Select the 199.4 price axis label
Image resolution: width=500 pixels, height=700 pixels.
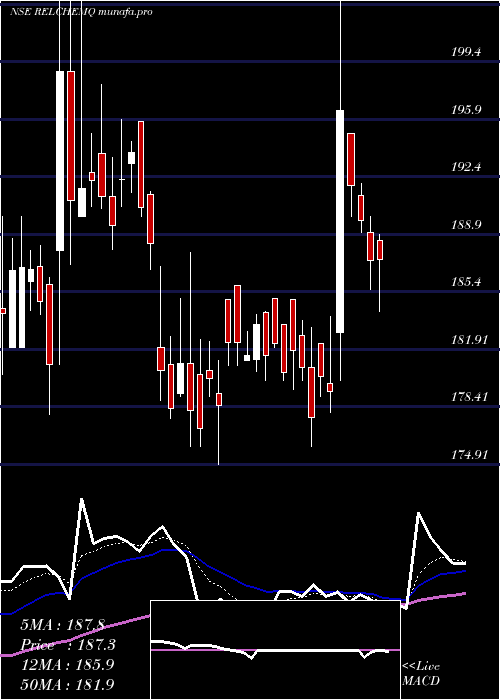(x=466, y=52)
